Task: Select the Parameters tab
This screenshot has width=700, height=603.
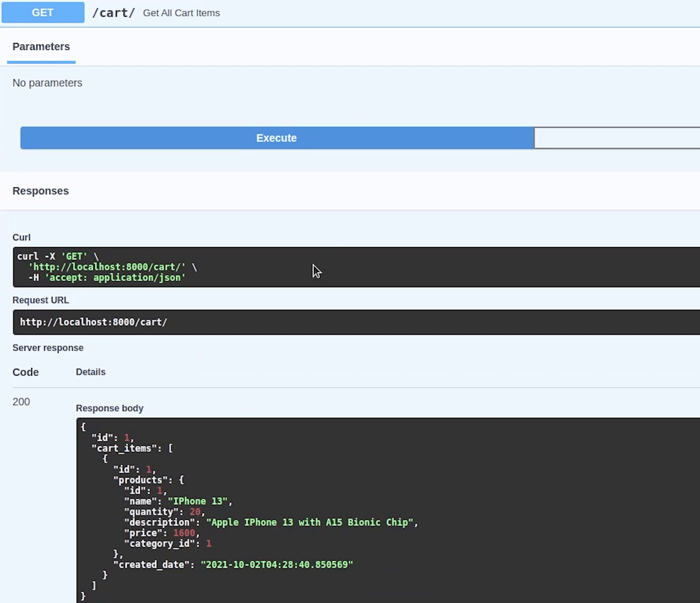Action: 41,47
